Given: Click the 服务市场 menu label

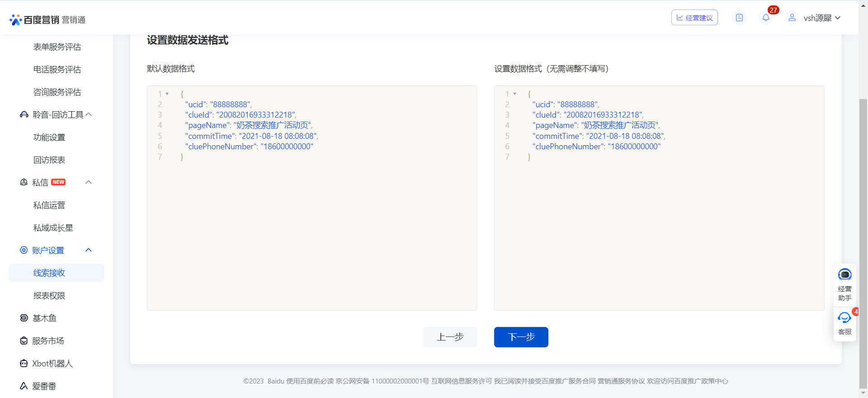Looking at the screenshot, I should click(48, 341).
